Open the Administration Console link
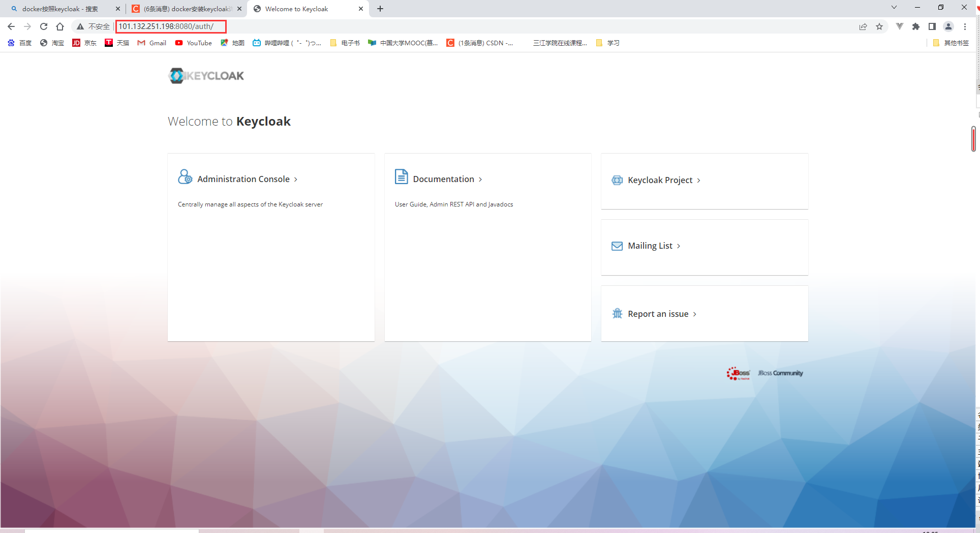Image resolution: width=980 pixels, height=533 pixels. [248, 179]
